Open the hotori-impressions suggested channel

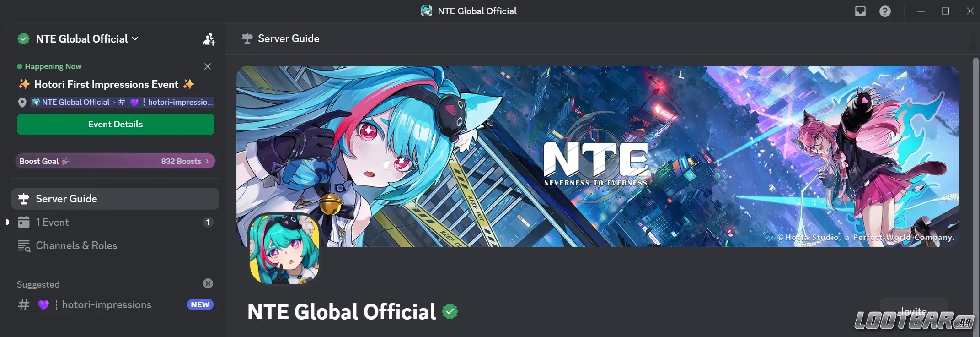[115, 304]
